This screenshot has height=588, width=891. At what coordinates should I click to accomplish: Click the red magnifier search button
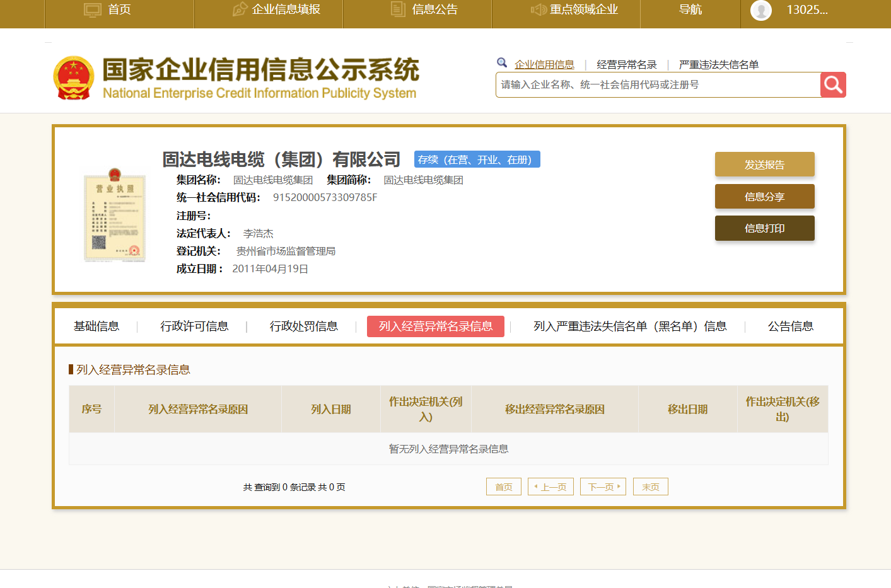[833, 84]
